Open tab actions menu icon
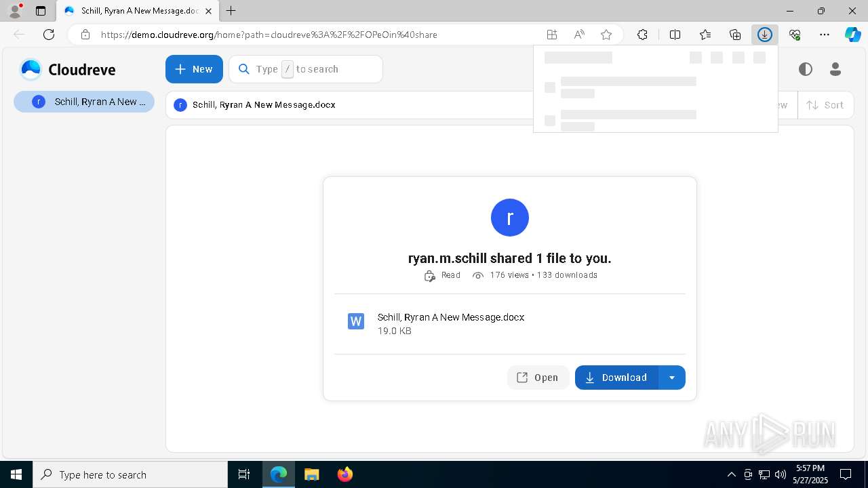868x488 pixels. [x=41, y=11]
